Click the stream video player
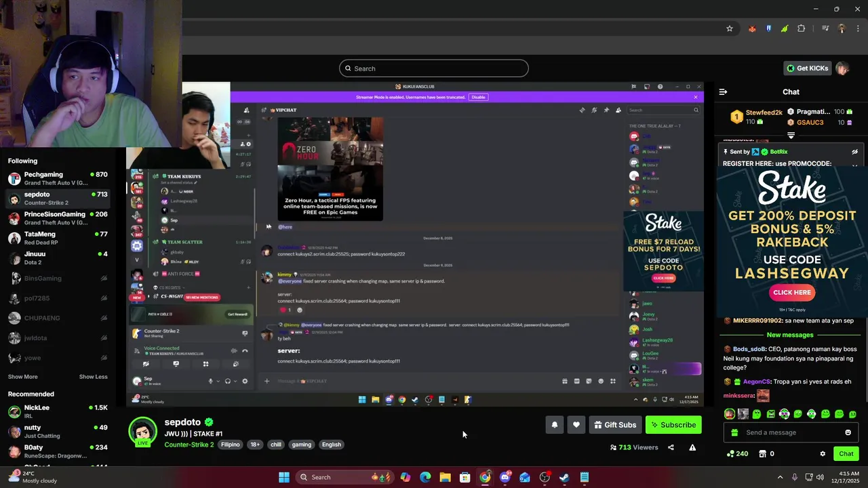The image size is (868, 488). tap(416, 244)
